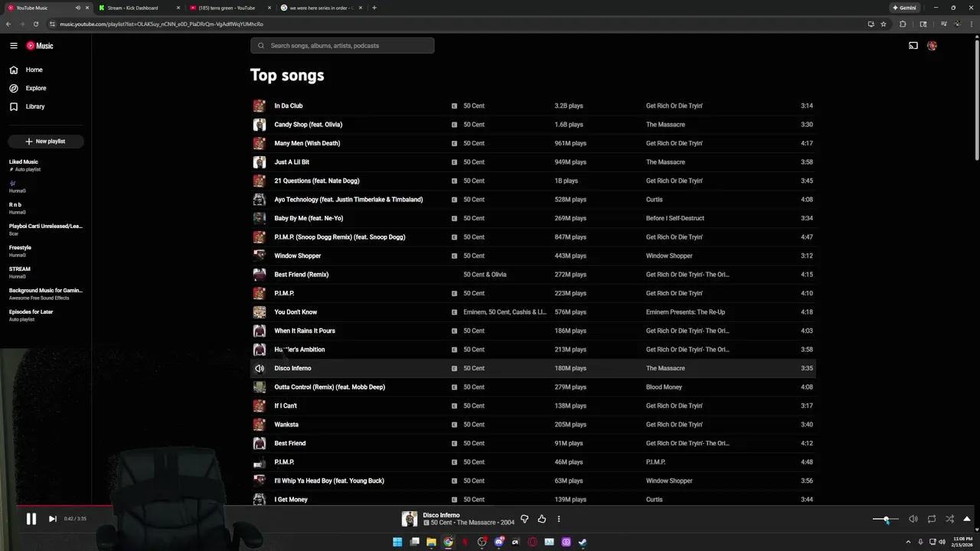Image resolution: width=980 pixels, height=551 pixels.
Task: Play the Candy Shop thumbnail
Action: [x=260, y=125]
